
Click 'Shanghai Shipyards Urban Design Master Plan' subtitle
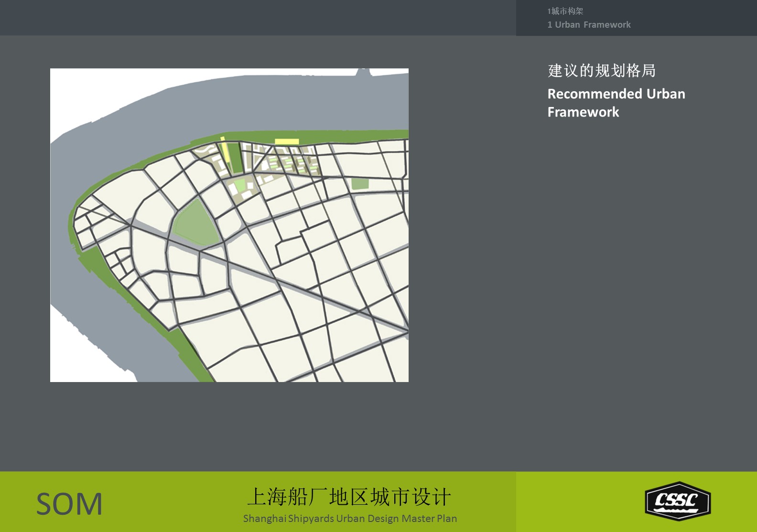click(350, 518)
